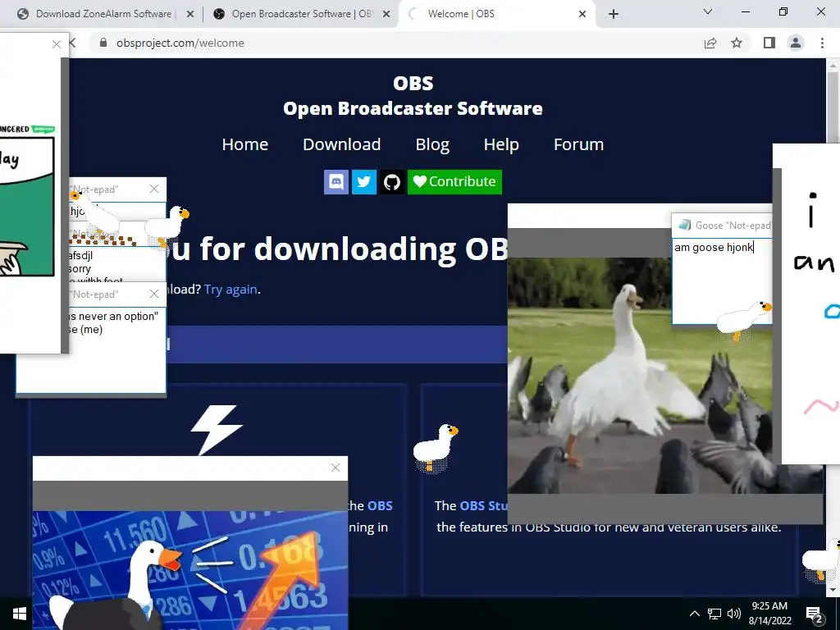
Task: Open the Blog navigation link
Action: point(432,144)
